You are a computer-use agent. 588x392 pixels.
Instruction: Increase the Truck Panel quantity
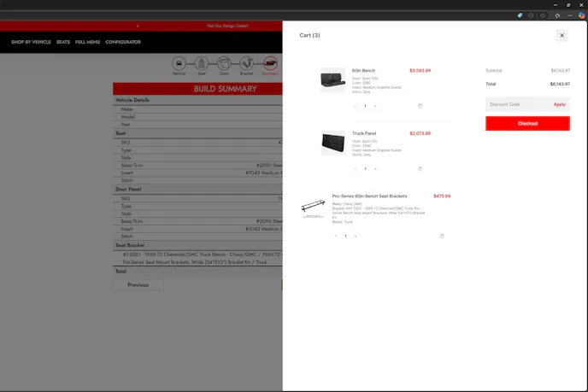coord(374,169)
